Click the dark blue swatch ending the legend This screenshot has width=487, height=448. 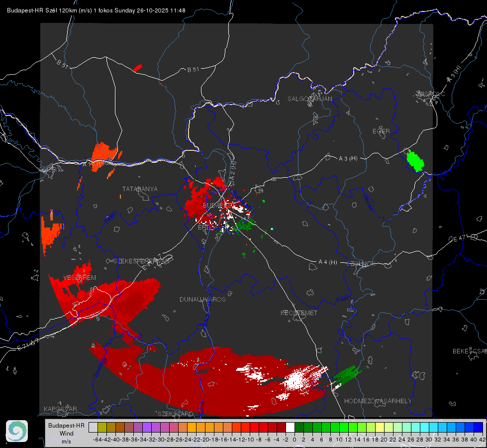click(479, 428)
